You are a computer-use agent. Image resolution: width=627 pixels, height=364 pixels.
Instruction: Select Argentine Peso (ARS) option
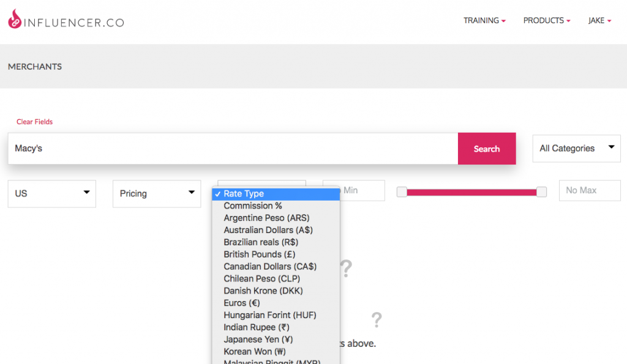pos(276,218)
